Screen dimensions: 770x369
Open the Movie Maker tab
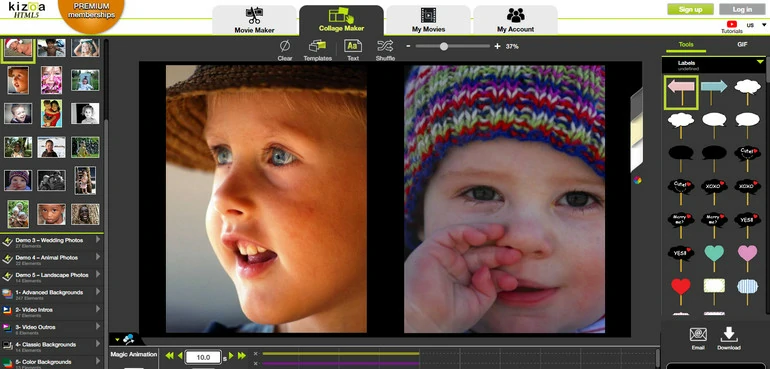(254, 20)
